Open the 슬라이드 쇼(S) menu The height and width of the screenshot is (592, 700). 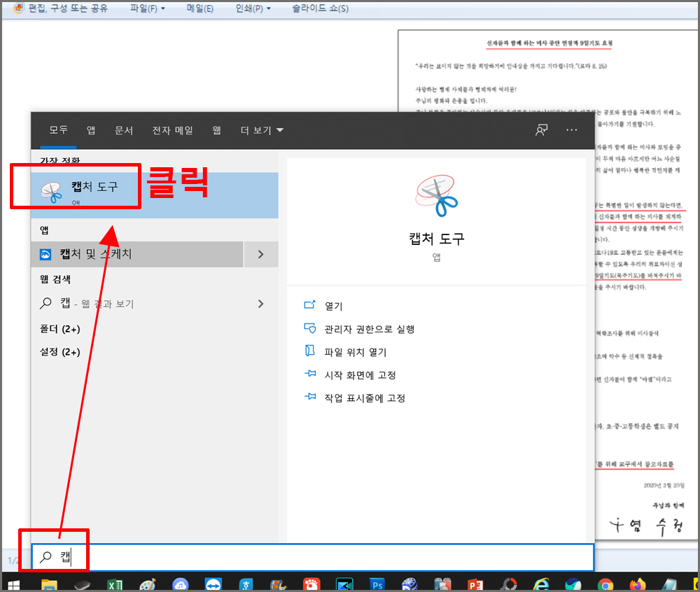click(320, 8)
